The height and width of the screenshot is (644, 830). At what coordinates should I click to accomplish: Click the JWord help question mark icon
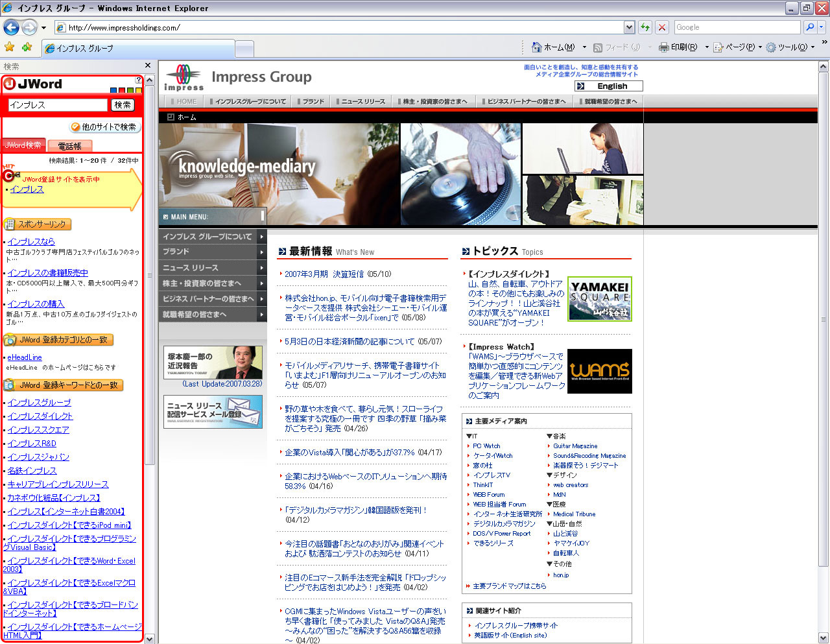tap(138, 80)
